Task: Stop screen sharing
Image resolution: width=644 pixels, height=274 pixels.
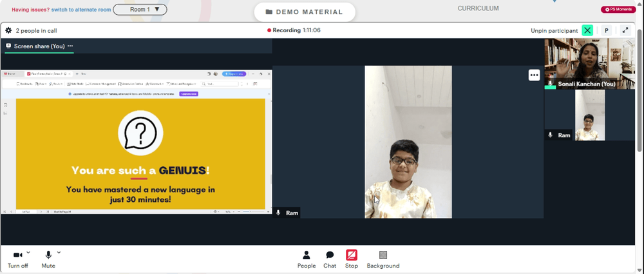Action: click(352, 260)
